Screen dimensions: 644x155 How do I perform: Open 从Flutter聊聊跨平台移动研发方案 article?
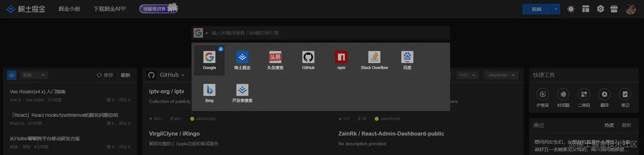point(45,138)
